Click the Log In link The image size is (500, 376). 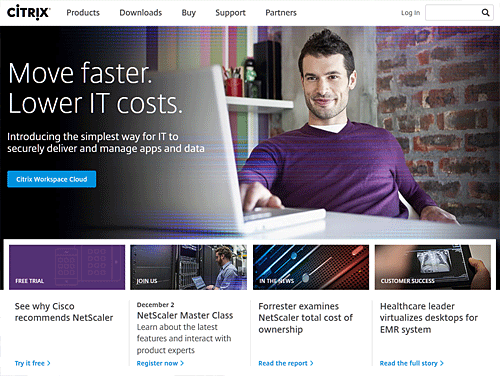point(410,13)
